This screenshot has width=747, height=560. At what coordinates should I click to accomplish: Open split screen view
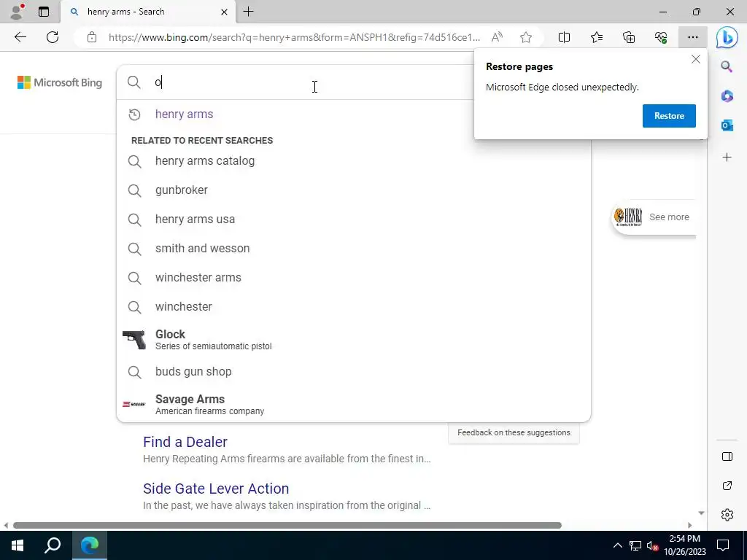coord(564,37)
